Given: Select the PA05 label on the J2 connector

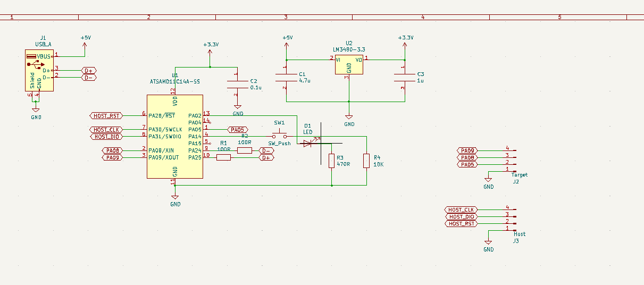Looking at the screenshot, I should point(468,164).
